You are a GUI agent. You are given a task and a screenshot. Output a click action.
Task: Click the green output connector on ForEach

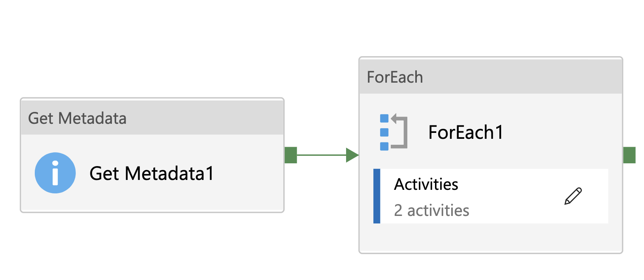629,155
